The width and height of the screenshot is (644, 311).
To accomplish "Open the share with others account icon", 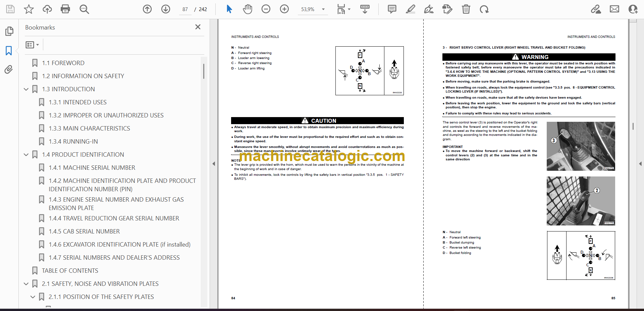I will [633, 9].
